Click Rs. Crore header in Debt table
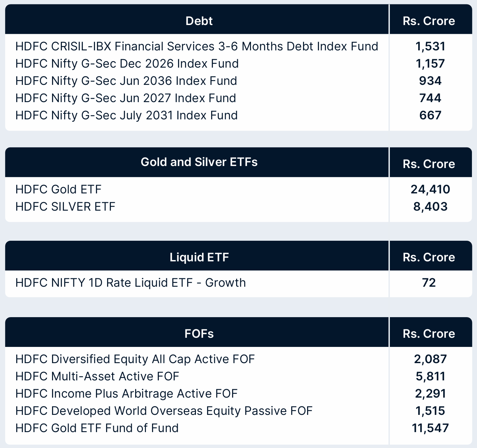Screen dimensions: 477x448 429,21
